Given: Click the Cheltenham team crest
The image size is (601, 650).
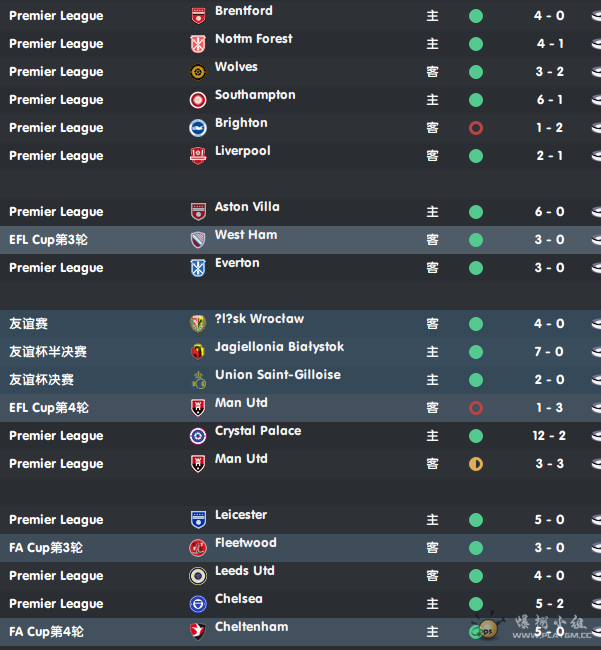Looking at the screenshot, I should 198,632.
